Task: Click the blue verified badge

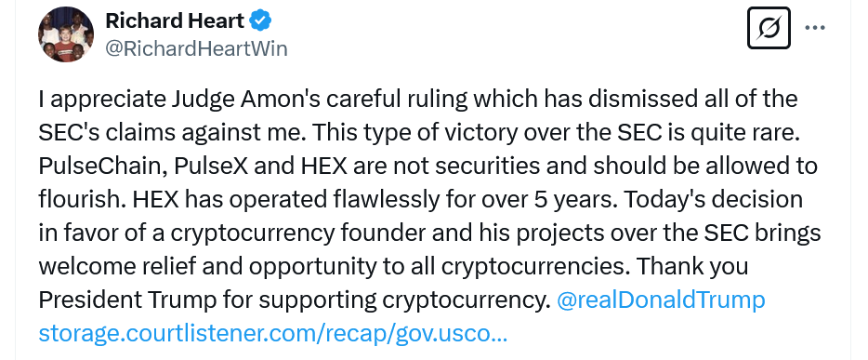Action: click(260, 21)
